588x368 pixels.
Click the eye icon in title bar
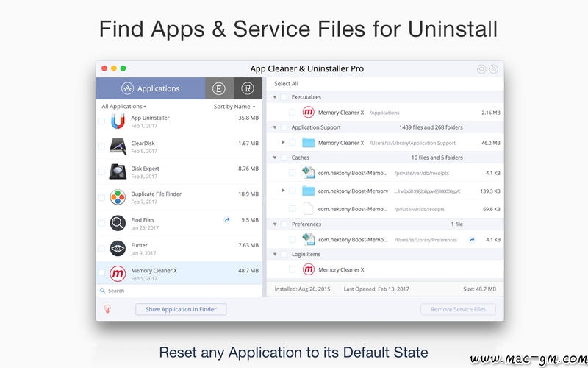481,69
